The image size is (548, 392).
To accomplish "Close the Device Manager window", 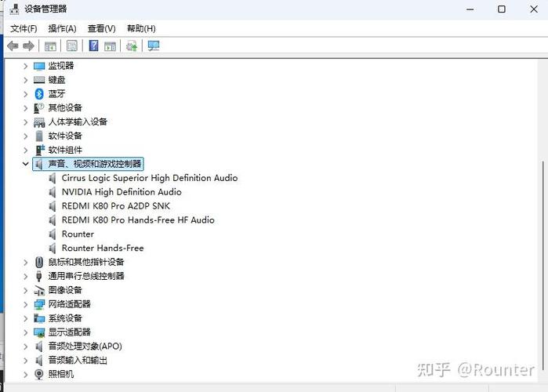I will tap(534, 9).
